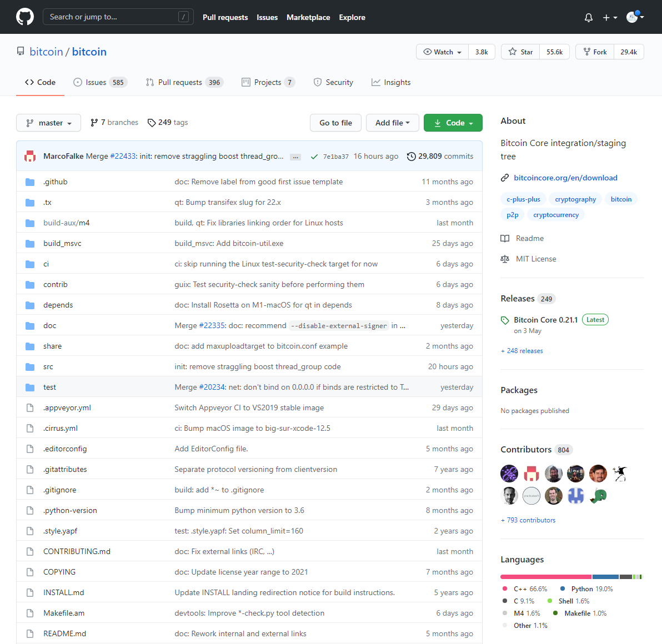662x644 pixels.
Task: Click the file icon beside .gitignore
Action: [x=30, y=490]
